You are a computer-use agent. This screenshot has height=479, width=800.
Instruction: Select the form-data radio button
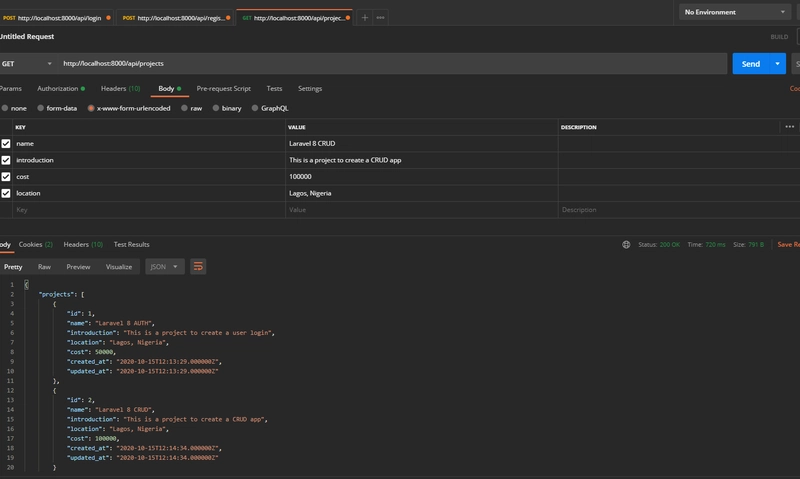coord(40,108)
